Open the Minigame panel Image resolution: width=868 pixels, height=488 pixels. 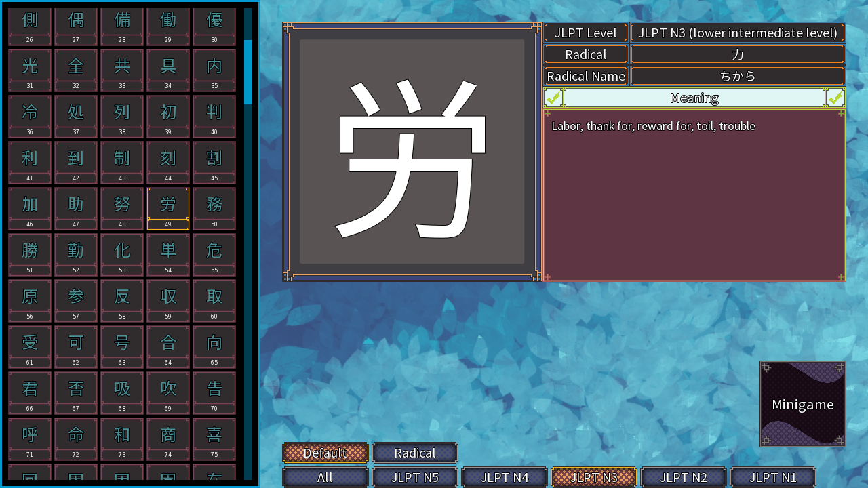pos(803,405)
